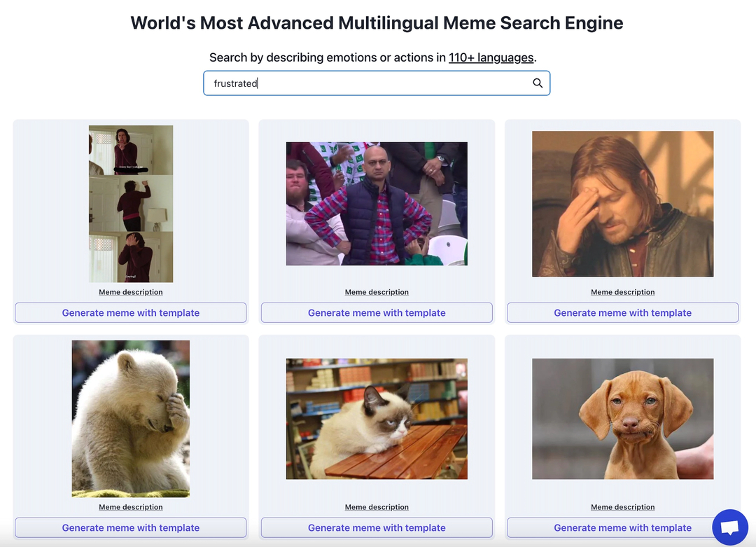Open Meme description under sad puppy meme
Screen dimensions: 756x547
point(622,507)
